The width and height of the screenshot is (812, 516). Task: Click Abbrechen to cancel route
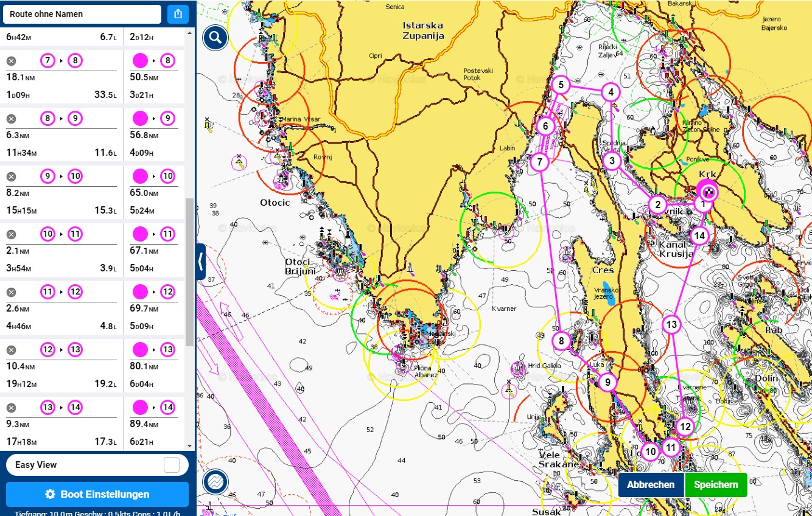click(x=651, y=485)
